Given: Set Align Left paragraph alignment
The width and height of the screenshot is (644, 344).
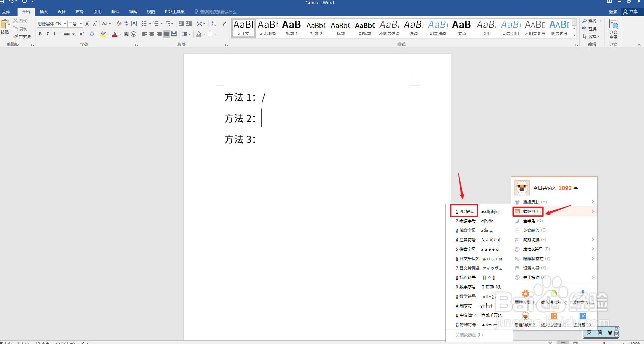Looking at the screenshot, I should coord(144,34).
